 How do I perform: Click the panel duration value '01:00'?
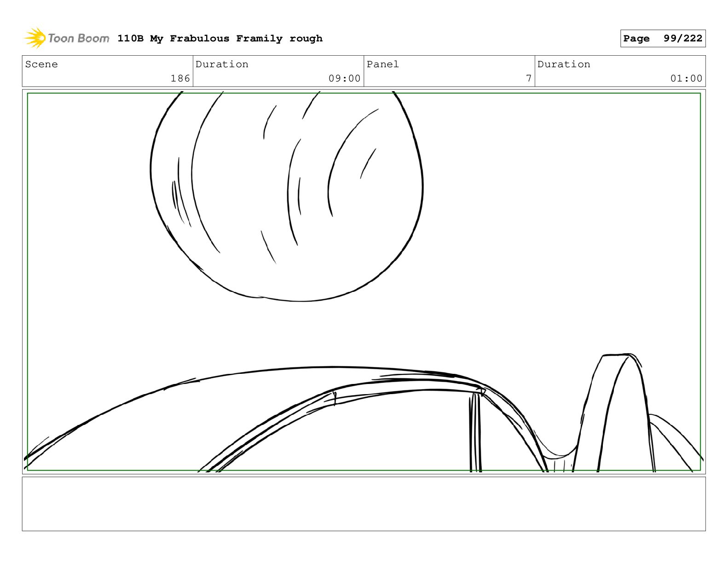[x=687, y=79]
